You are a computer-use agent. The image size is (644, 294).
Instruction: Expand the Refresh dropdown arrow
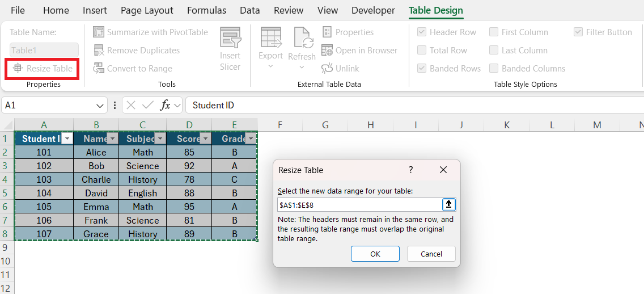[x=302, y=67]
